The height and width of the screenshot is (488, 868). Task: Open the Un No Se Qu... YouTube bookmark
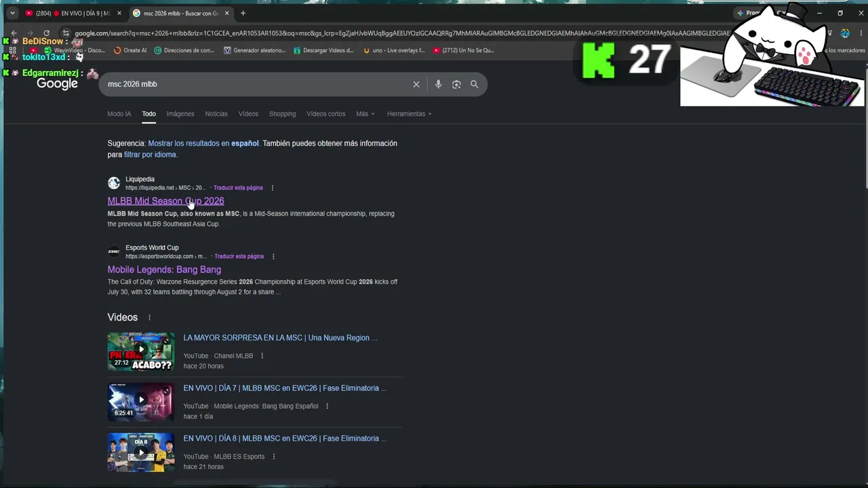[x=464, y=50]
